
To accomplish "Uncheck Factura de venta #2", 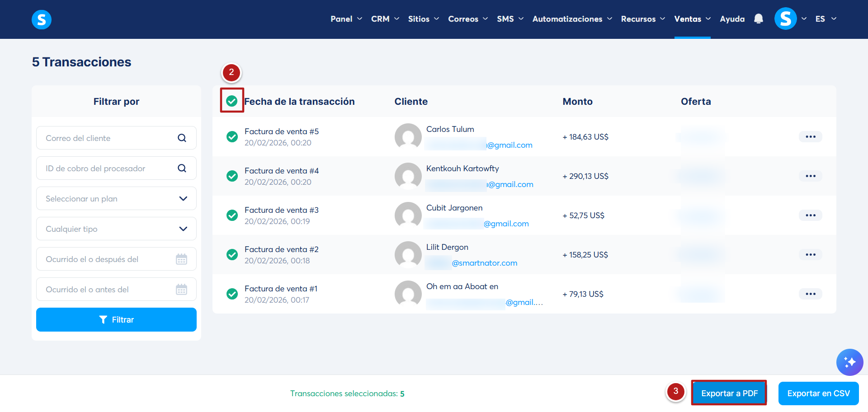I will pyautogui.click(x=232, y=254).
